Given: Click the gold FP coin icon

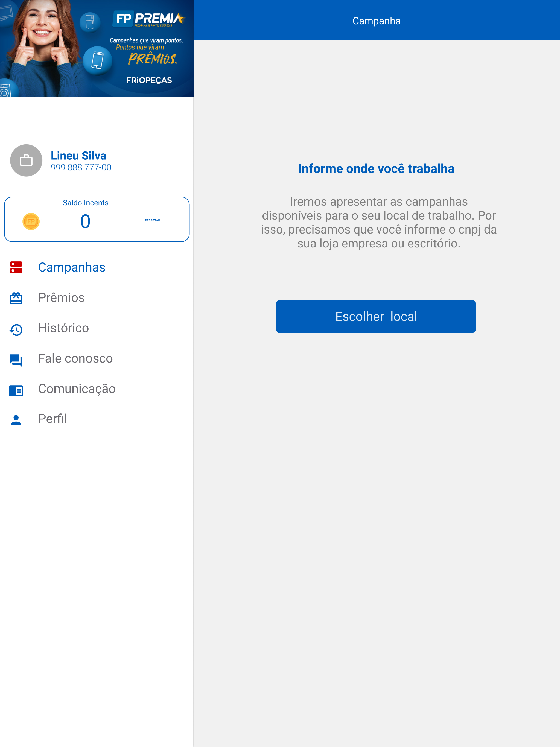Looking at the screenshot, I should pyautogui.click(x=31, y=221).
